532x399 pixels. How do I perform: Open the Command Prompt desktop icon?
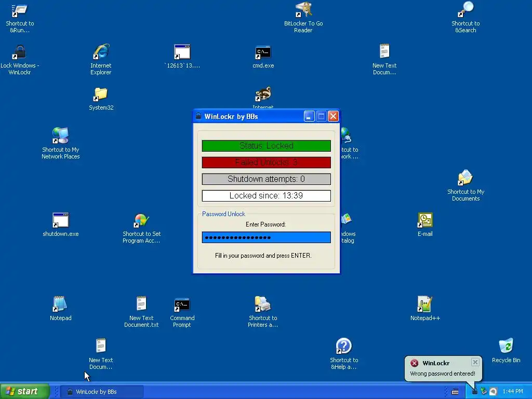coord(182,312)
